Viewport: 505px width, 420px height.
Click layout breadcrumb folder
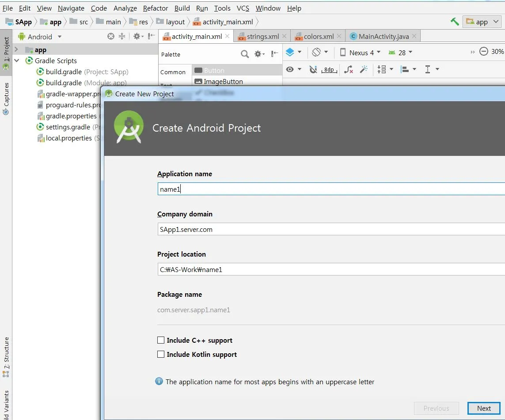pyautogui.click(x=171, y=22)
